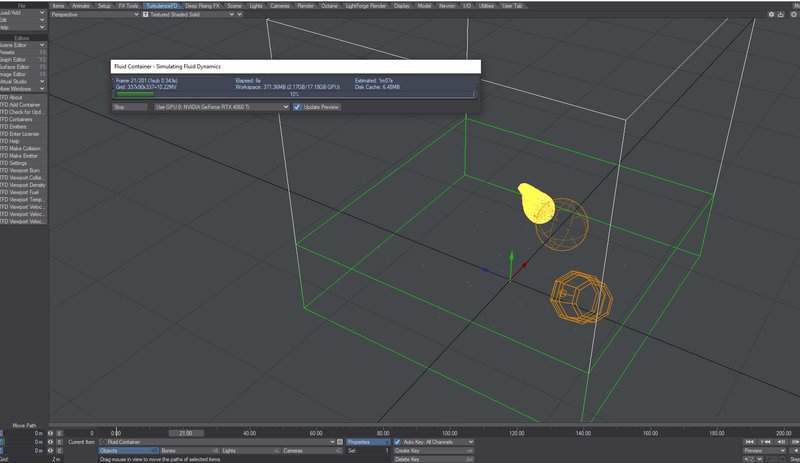Click timeline at frame 100.00

(449, 433)
